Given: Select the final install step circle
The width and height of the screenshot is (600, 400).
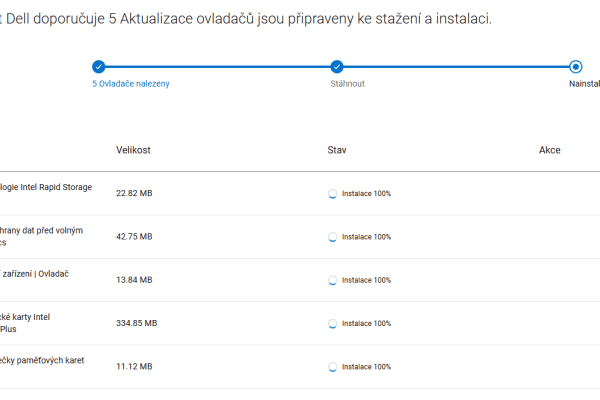Looking at the screenshot, I should (x=575, y=67).
